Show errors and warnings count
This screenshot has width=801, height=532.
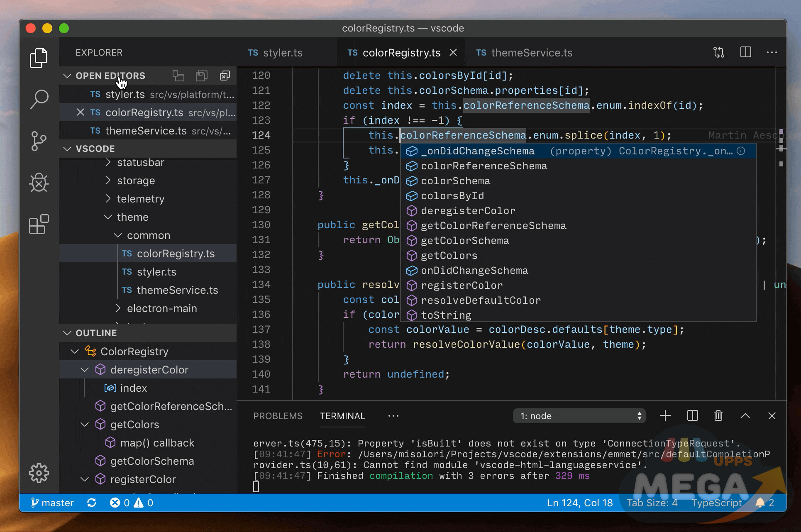coord(132,503)
